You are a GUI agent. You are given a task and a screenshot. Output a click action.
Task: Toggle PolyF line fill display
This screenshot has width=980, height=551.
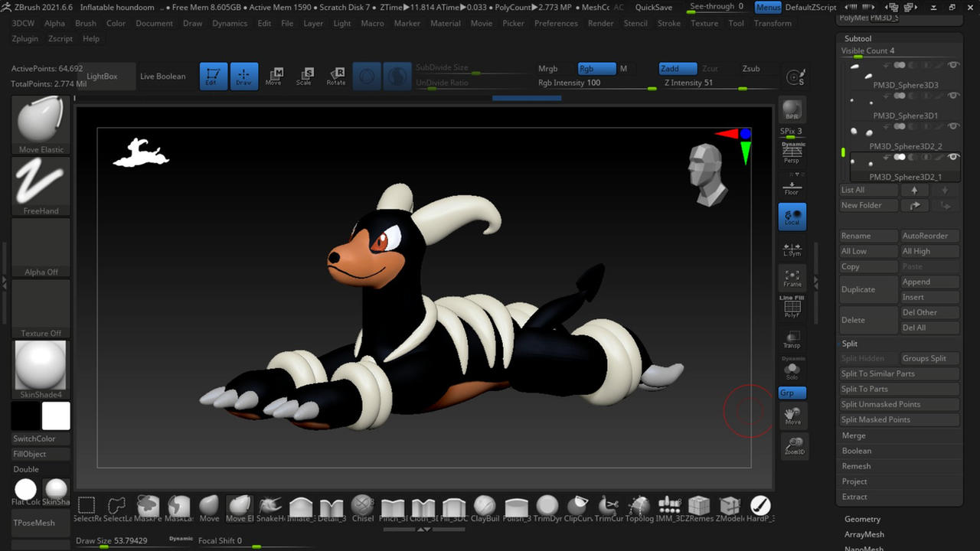coord(792,308)
